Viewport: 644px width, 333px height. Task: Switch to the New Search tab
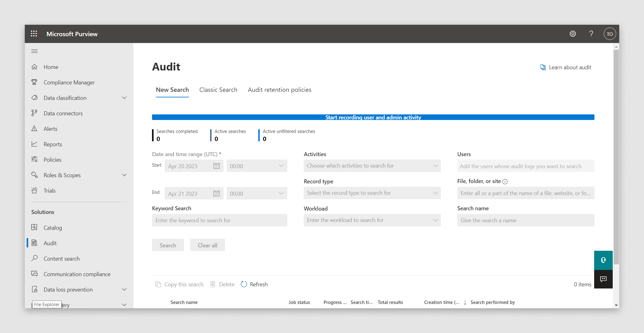pyautogui.click(x=172, y=90)
